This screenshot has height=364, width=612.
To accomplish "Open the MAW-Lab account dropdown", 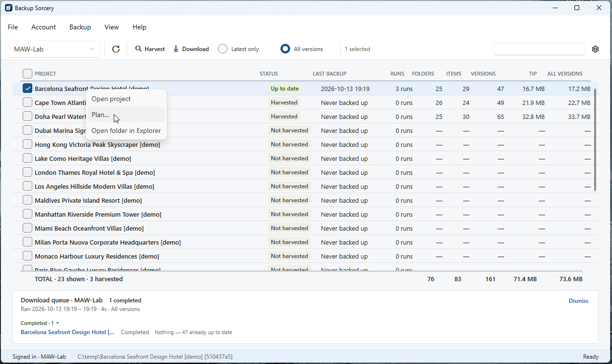I will coord(54,49).
